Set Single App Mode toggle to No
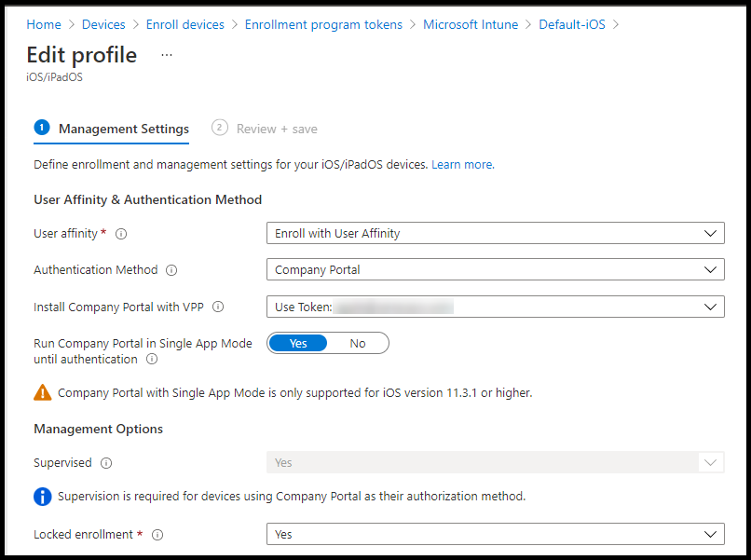Screen dimensions: 751x560 (x=358, y=343)
